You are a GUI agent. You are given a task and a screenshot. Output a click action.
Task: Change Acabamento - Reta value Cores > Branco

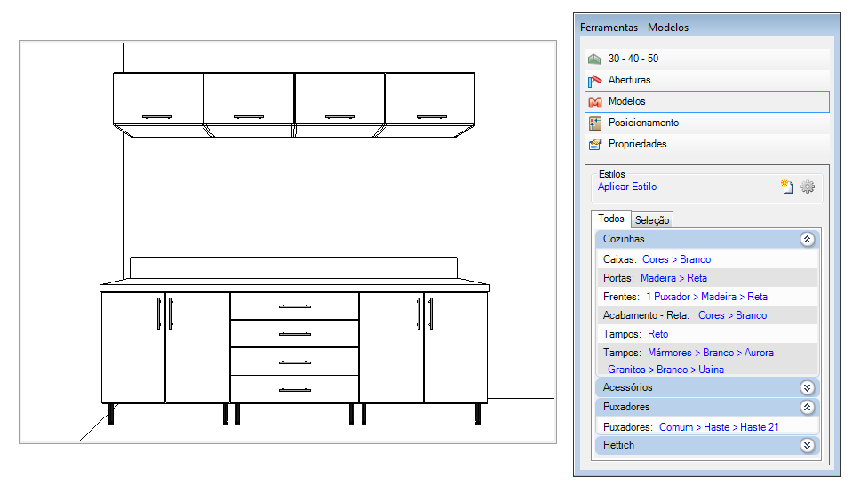click(732, 315)
